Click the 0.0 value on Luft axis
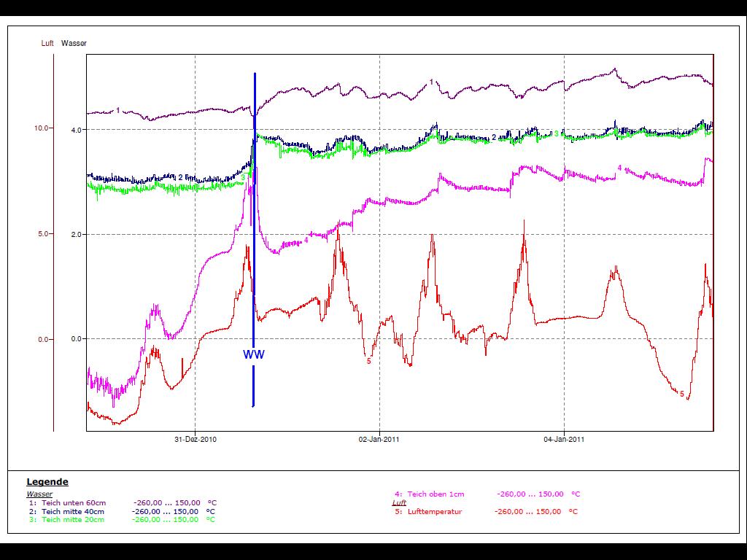Viewport: 747px width, 560px height. [43, 339]
